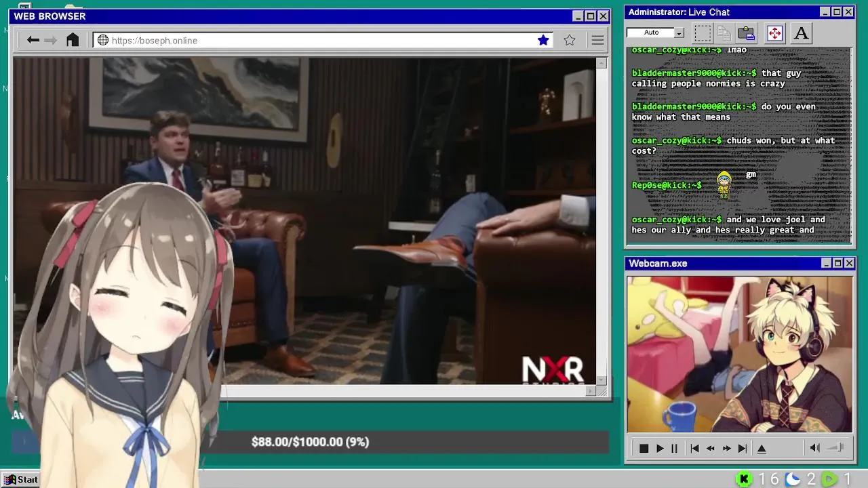Adjust the Webcam.exe volume slider
Screen dimensions: 868x488
[x=837, y=447]
